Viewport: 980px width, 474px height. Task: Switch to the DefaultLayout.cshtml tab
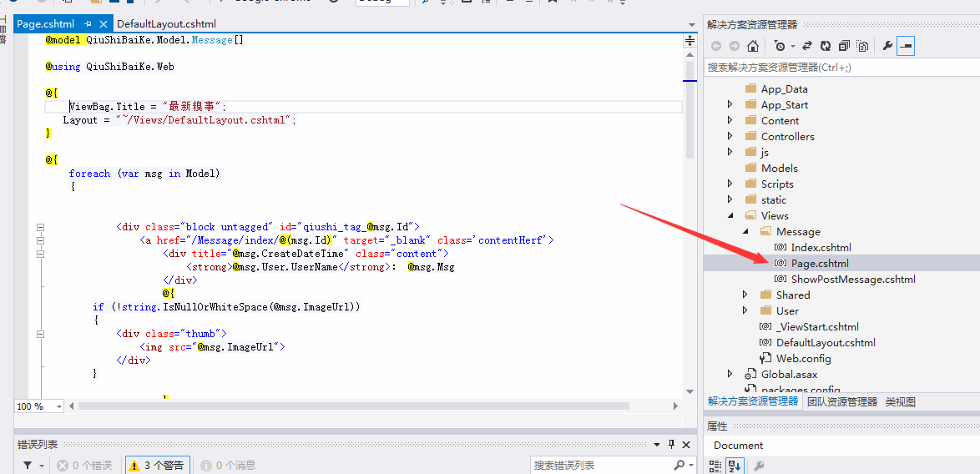point(166,24)
